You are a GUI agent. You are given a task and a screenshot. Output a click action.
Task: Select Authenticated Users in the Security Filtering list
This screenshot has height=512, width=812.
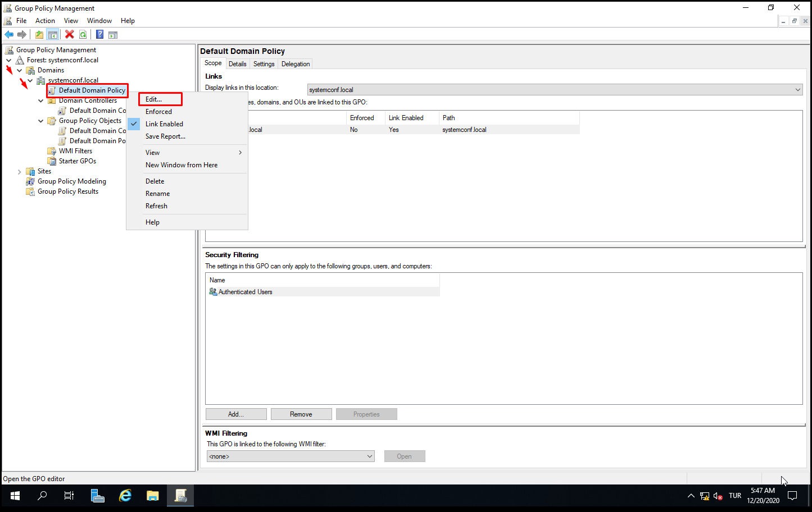point(323,292)
